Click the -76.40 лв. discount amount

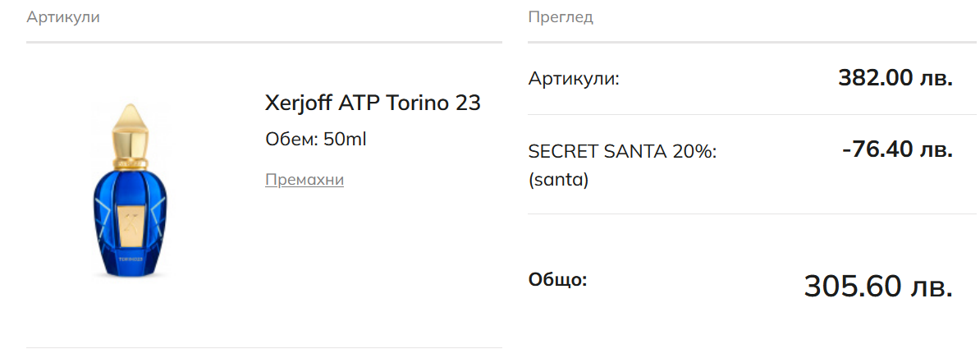tap(897, 150)
